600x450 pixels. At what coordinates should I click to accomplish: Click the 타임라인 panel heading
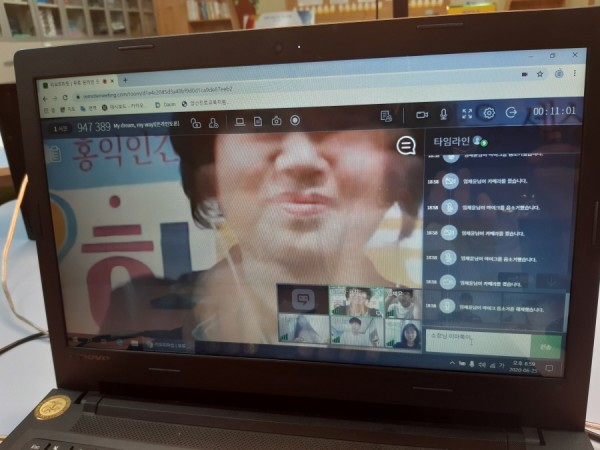click(x=451, y=141)
